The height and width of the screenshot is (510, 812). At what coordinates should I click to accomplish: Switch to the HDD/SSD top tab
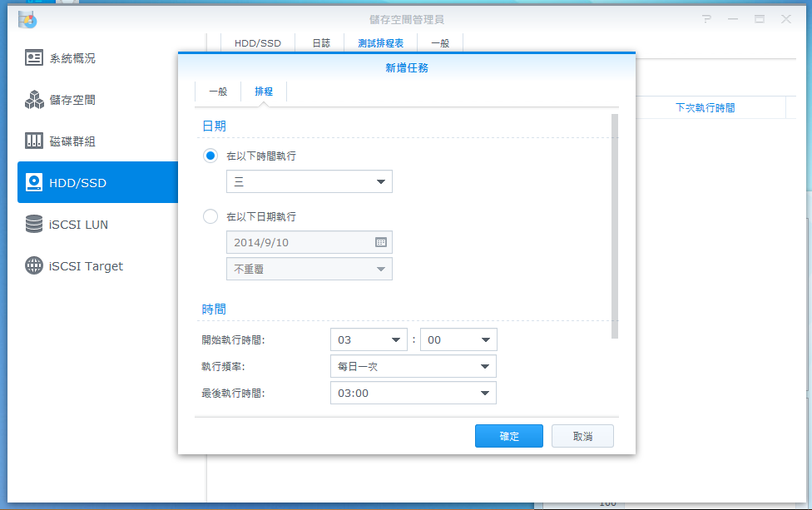tap(257, 43)
